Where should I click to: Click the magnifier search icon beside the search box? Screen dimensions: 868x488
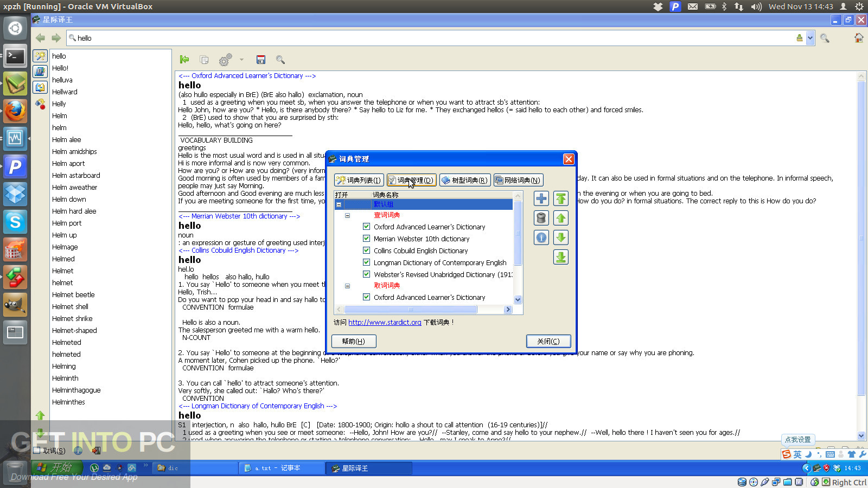coord(825,38)
